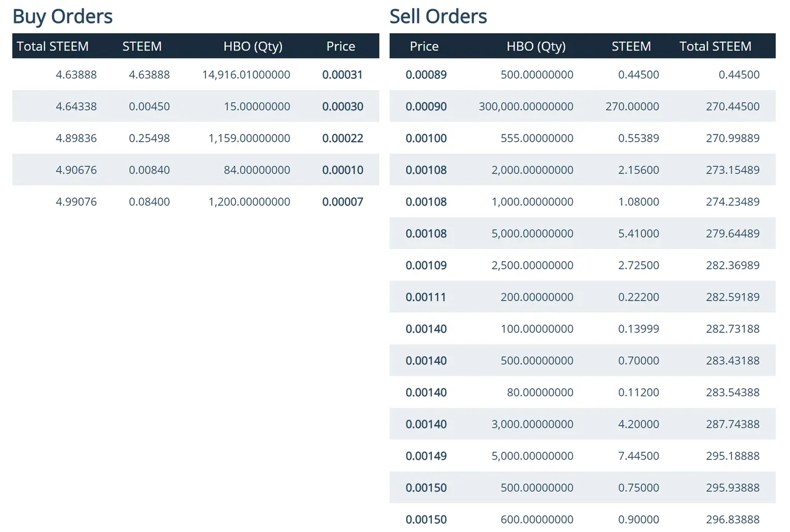Click sell STEEM value 0.13999
Image resolution: width=790 pixels, height=532 pixels.
(639, 329)
